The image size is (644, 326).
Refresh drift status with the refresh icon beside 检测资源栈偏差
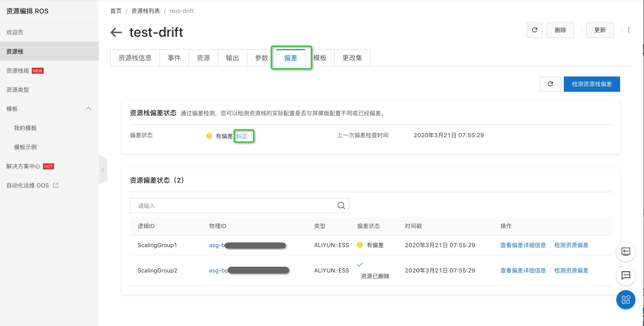[x=550, y=84]
